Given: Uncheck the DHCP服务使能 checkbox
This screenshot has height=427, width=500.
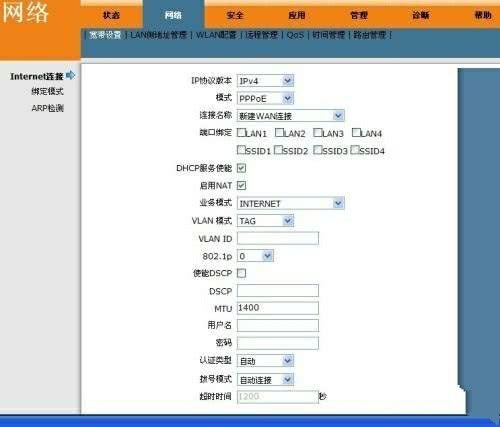Looking at the screenshot, I should tap(241, 168).
